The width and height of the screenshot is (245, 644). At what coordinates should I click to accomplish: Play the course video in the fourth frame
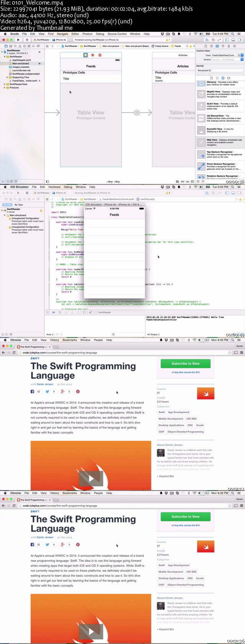(x=91, y=631)
